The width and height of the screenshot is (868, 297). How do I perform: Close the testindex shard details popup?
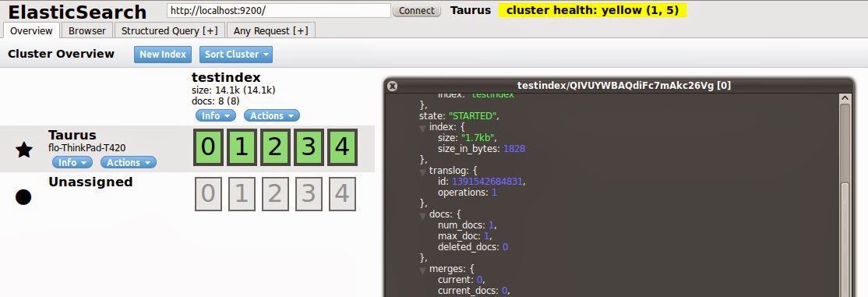pyautogui.click(x=392, y=86)
